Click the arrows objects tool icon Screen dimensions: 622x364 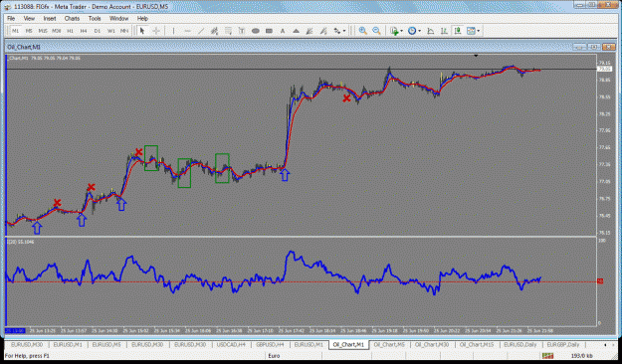pos(337,31)
